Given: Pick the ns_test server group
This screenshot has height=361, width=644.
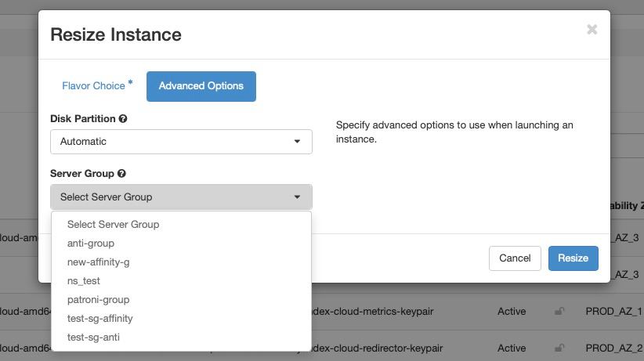Looking at the screenshot, I should (x=181, y=281).
